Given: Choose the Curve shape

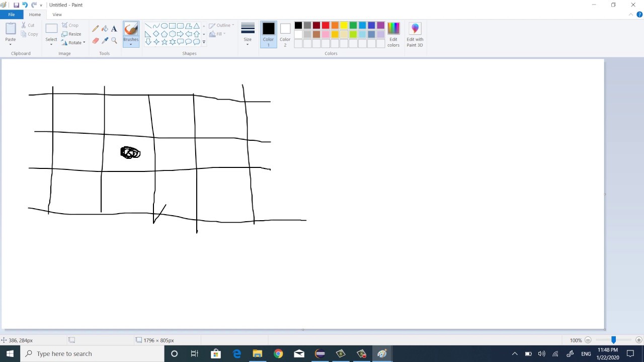Looking at the screenshot, I should (x=156, y=26).
